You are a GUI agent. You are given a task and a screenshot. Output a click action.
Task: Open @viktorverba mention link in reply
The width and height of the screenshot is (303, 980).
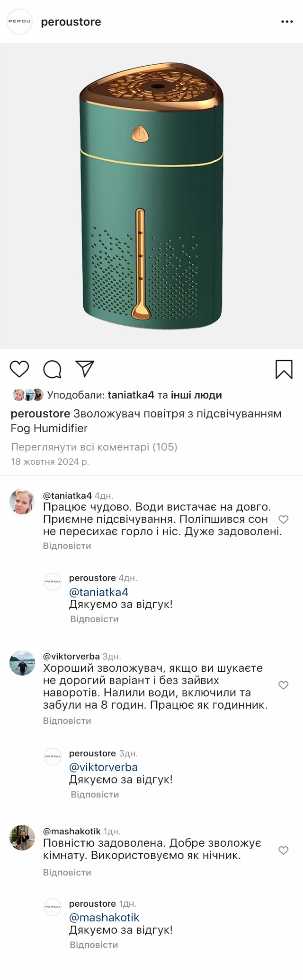point(103,767)
